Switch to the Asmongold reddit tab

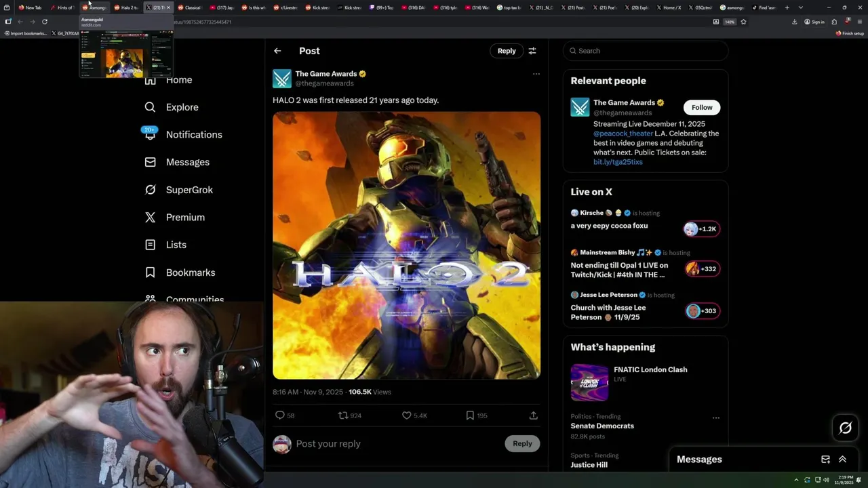(95, 7)
